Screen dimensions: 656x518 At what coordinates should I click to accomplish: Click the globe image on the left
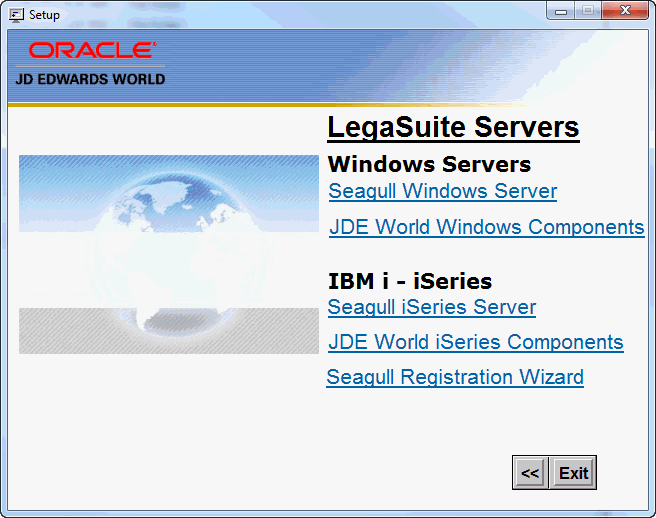169,254
